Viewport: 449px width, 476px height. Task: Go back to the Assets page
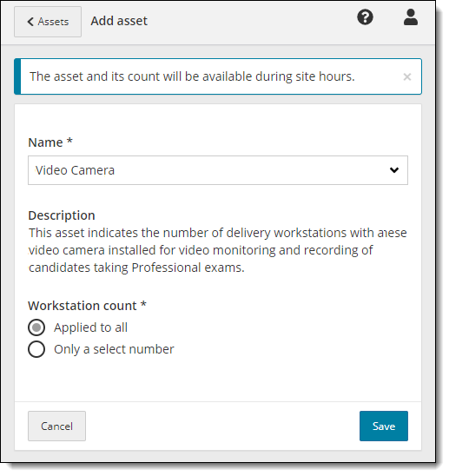[x=48, y=22]
